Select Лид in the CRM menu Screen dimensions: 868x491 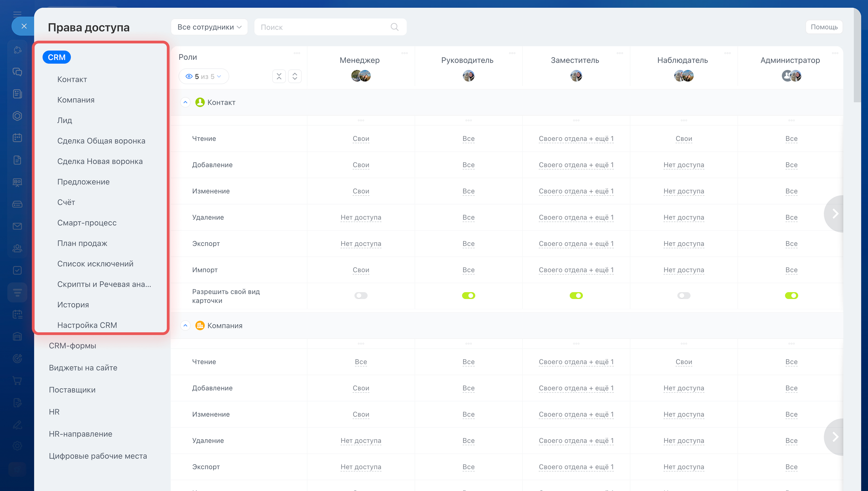[65, 120]
